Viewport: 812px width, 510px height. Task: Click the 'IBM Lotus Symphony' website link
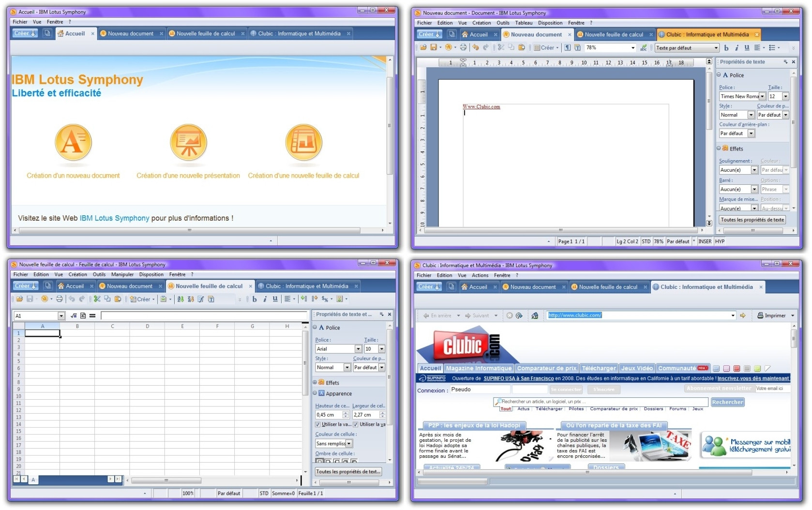coord(115,218)
